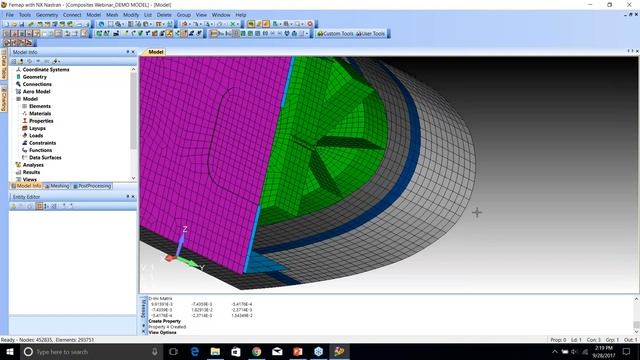Select the Loads tree item
Viewport: 640px width, 360px height.
pos(36,136)
